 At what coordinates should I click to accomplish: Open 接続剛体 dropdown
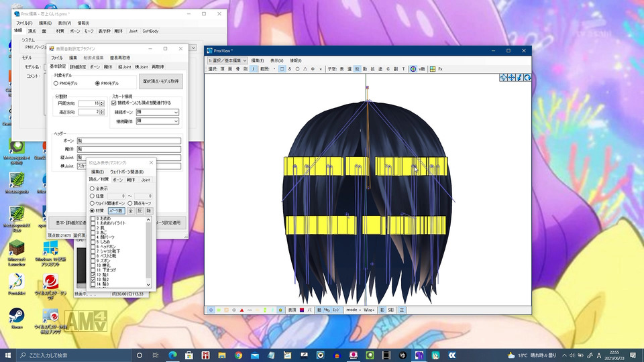click(157, 121)
